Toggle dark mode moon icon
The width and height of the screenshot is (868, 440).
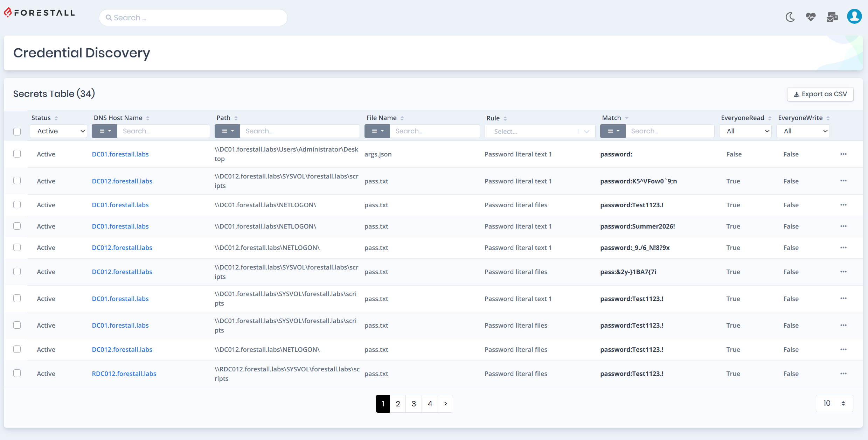tap(790, 17)
